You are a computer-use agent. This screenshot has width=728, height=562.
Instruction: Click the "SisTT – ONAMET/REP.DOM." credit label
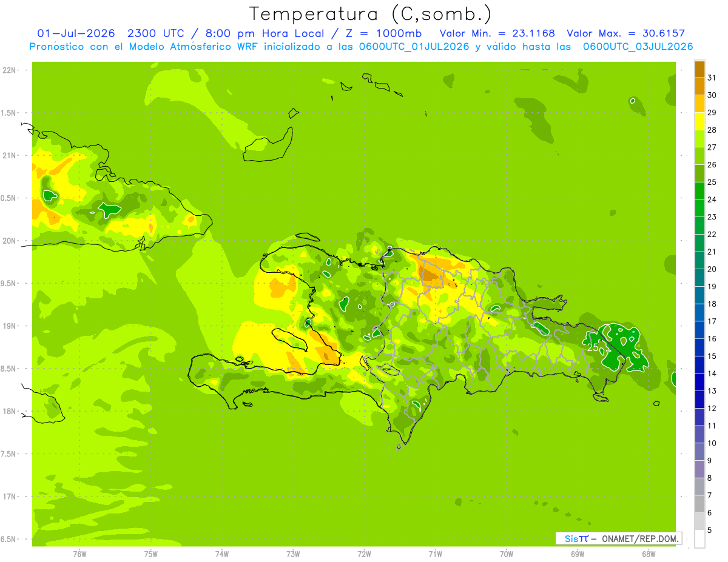(x=618, y=538)
